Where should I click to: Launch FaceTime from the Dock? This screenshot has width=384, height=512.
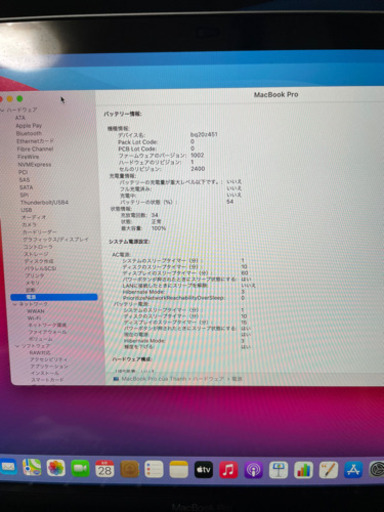pyautogui.click(x=80, y=468)
